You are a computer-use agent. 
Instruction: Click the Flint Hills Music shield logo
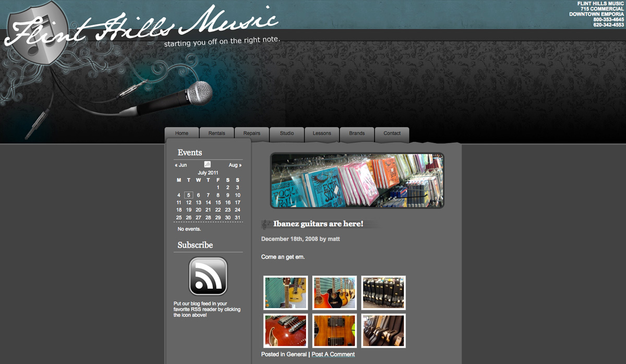(x=39, y=33)
